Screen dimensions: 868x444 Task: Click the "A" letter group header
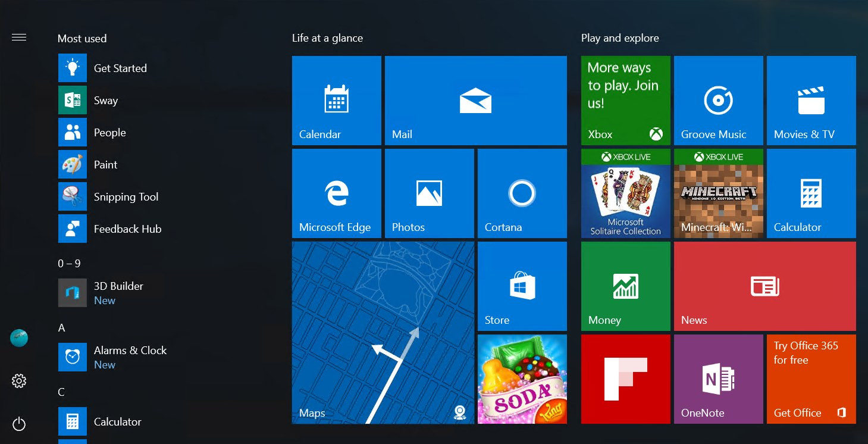61,328
